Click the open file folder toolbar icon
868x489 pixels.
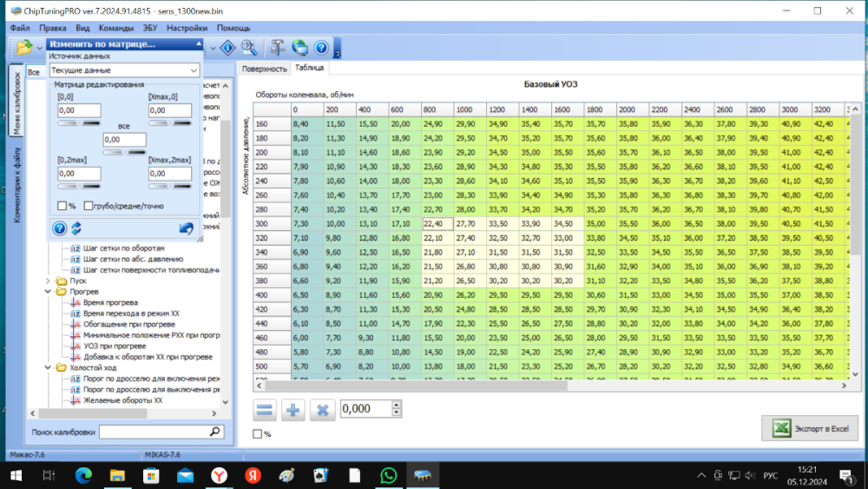point(23,48)
